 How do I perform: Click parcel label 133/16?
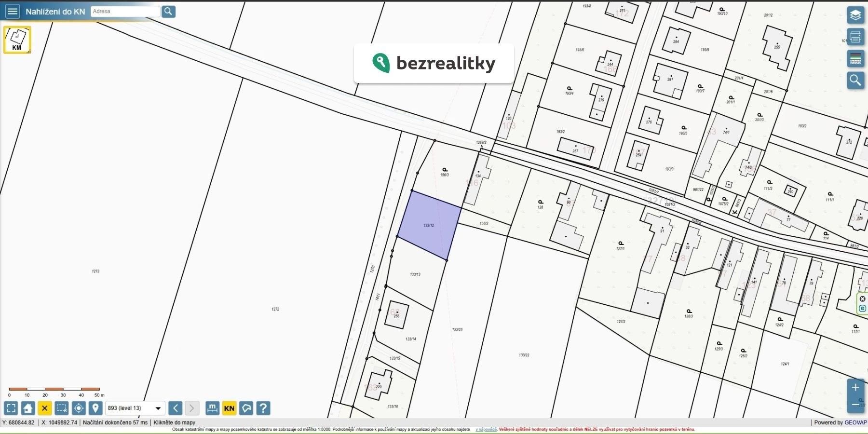(393, 407)
